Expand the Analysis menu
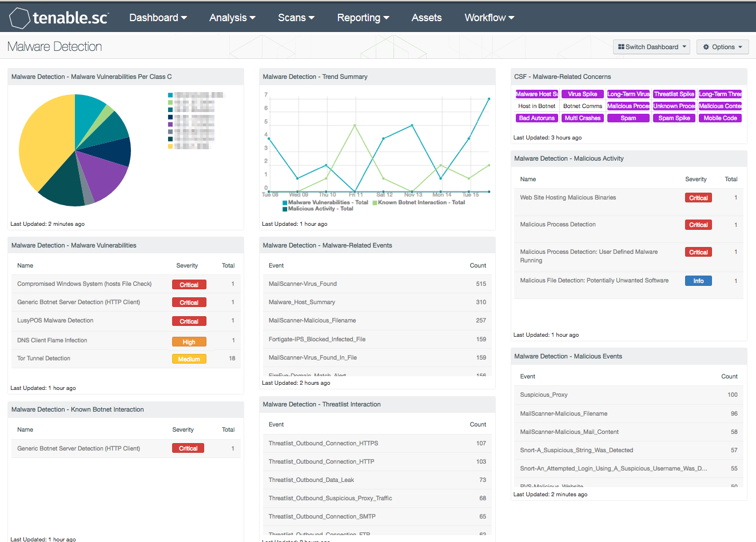 click(232, 18)
